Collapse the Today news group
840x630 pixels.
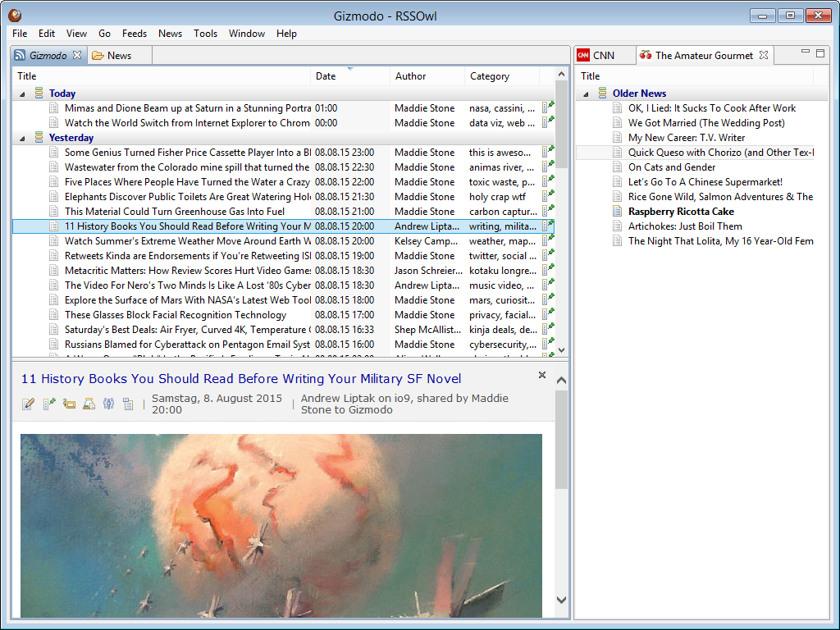click(23, 94)
